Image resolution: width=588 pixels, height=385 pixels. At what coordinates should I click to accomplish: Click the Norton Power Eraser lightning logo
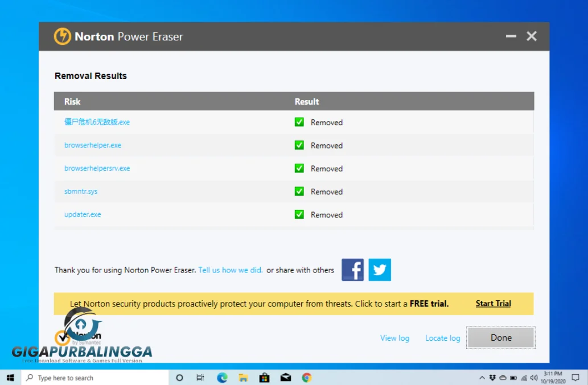pyautogui.click(x=62, y=36)
